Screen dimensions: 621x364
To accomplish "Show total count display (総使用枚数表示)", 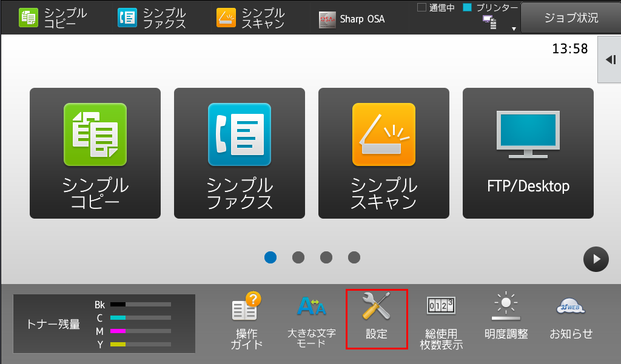I will 441,321.
